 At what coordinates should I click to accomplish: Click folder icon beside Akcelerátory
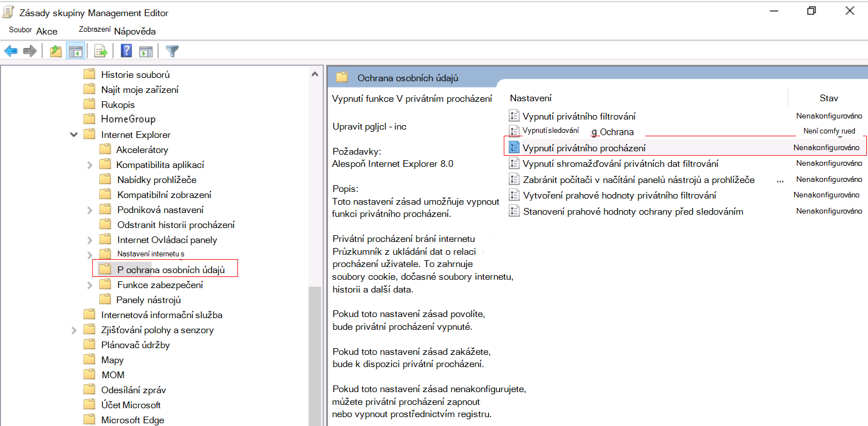coord(105,150)
